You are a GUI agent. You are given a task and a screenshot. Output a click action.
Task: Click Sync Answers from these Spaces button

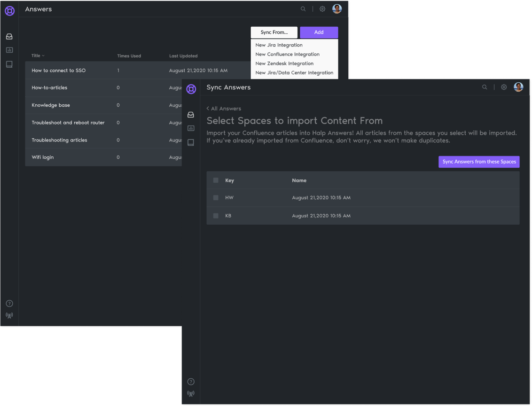pyautogui.click(x=479, y=162)
